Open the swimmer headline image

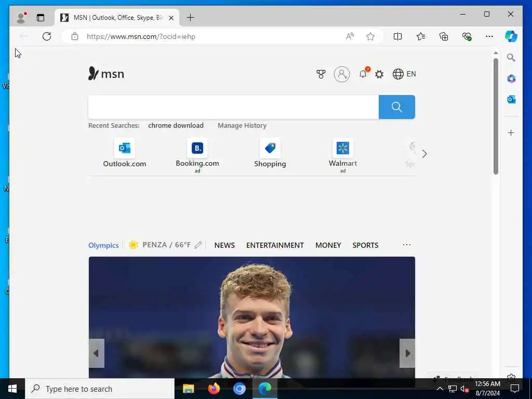coord(252,317)
